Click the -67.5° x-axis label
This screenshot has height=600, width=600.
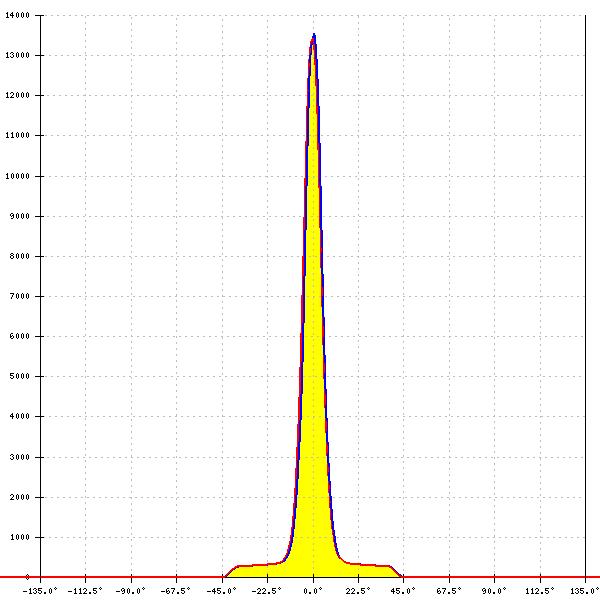[x=176, y=591]
